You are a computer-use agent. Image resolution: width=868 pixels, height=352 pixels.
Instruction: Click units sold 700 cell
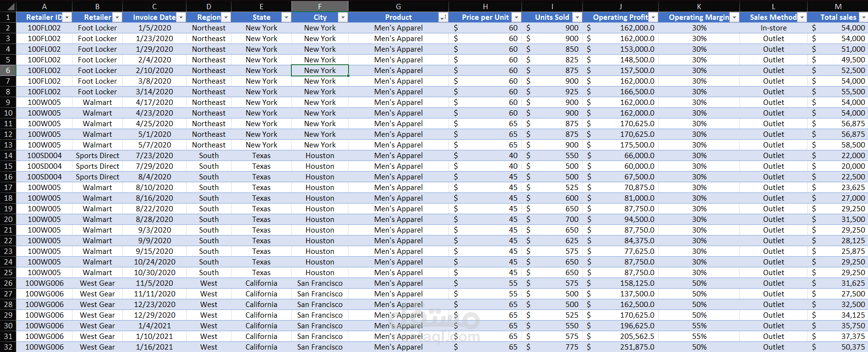(x=552, y=219)
